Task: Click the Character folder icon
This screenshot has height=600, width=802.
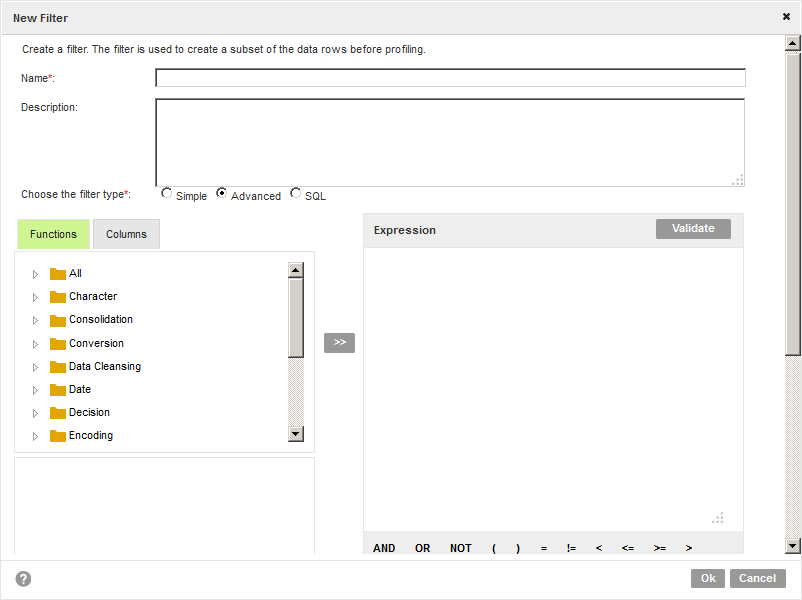Action: (x=58, y=297)
